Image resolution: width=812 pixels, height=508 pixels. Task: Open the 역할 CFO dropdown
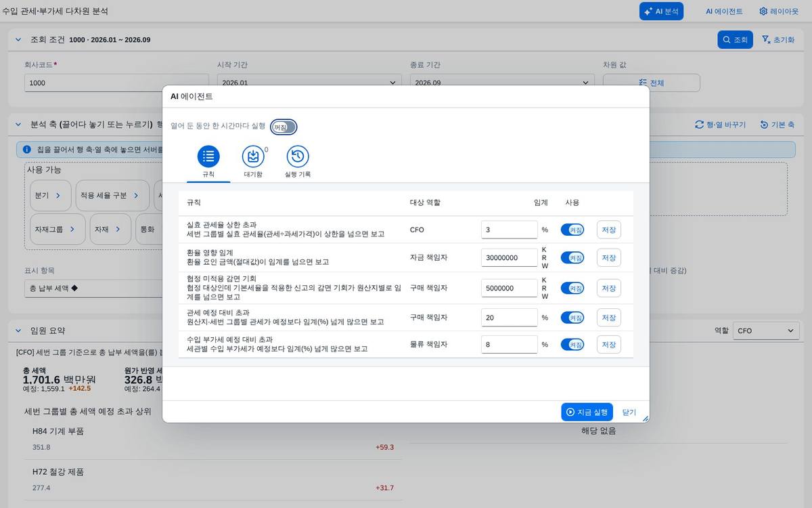(x=765, y=331)
